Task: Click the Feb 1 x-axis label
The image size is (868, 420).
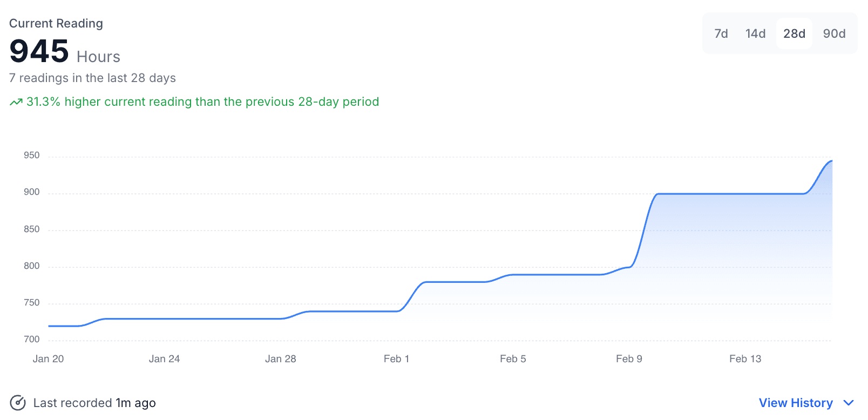Action: tap(396, 359)
